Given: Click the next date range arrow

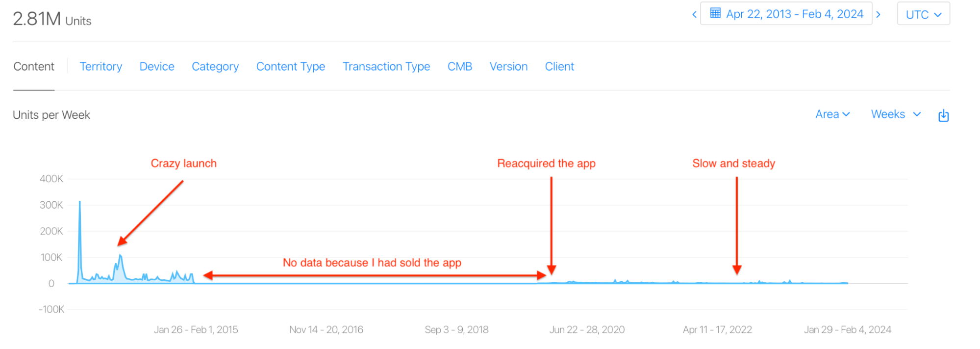Looking at the screenshot, I should 879,14.
